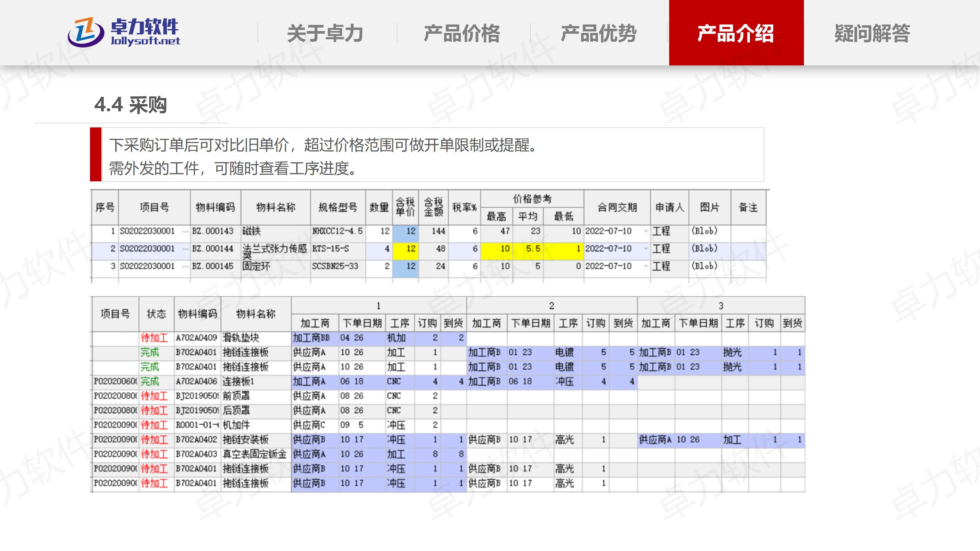Open the 关于卓力 tab

pos(325,33)
